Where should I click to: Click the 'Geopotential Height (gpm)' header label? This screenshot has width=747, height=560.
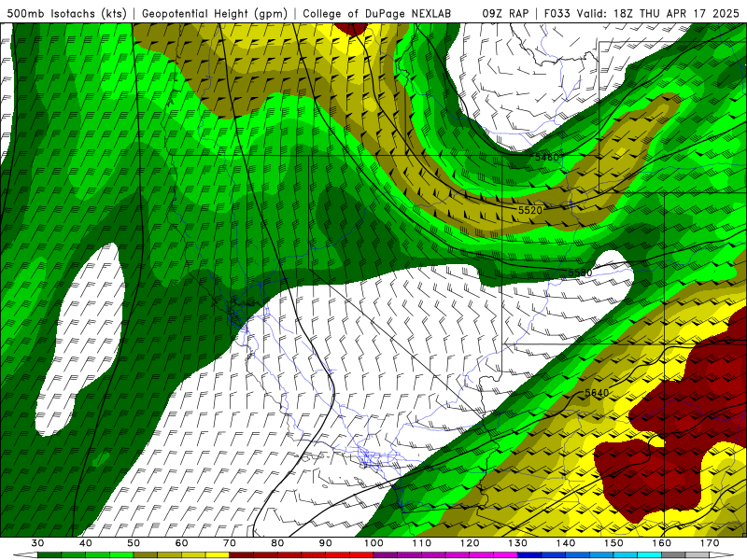point(215,13)
